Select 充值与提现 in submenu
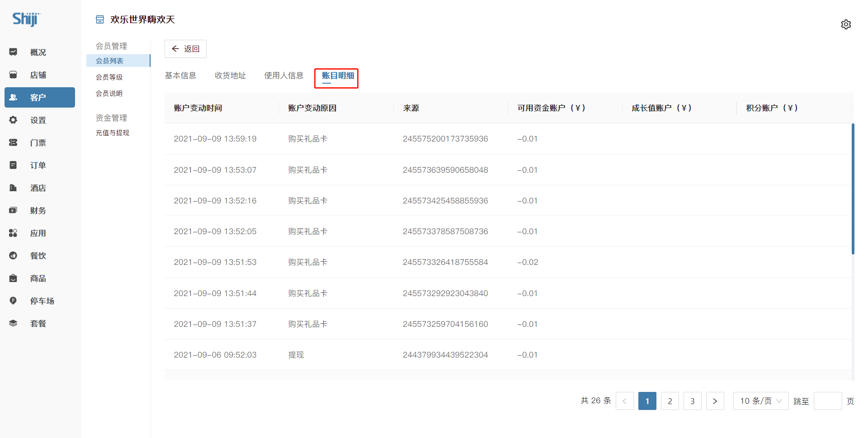The image size is (868, 438). [112, 132]
